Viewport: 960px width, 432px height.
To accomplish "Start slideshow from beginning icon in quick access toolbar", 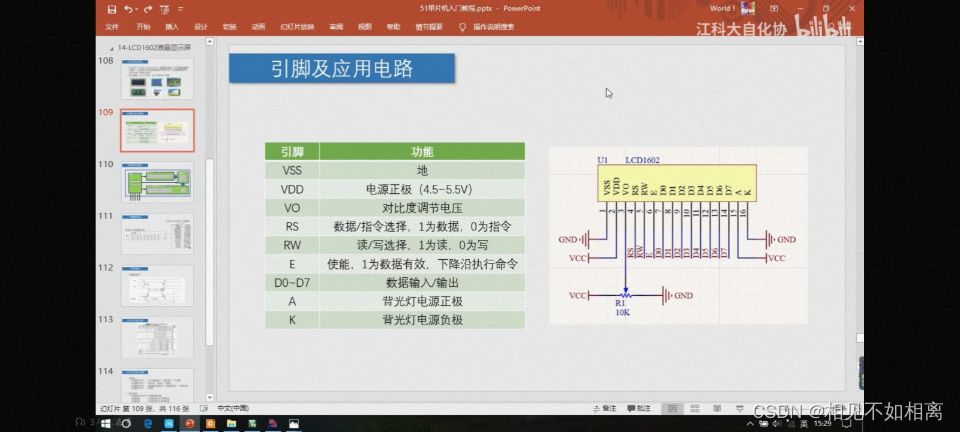I will [164, 9].
